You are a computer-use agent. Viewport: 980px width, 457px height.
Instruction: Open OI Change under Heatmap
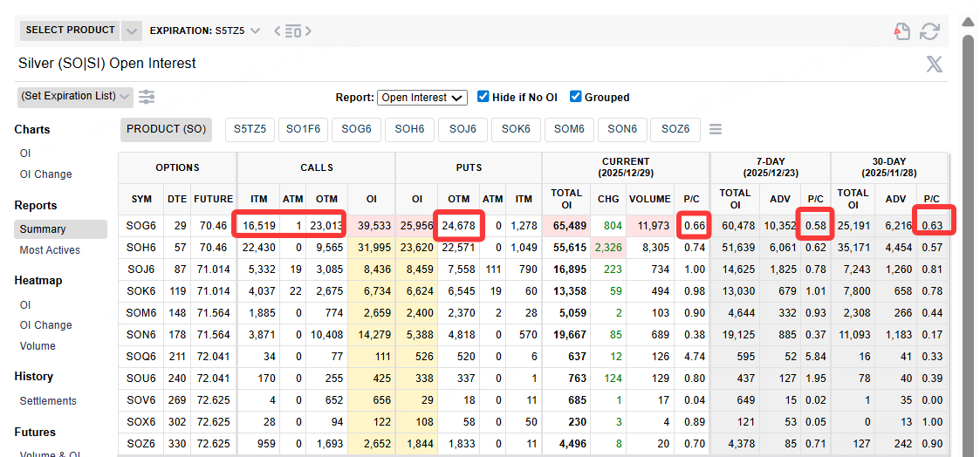(45, 325)
